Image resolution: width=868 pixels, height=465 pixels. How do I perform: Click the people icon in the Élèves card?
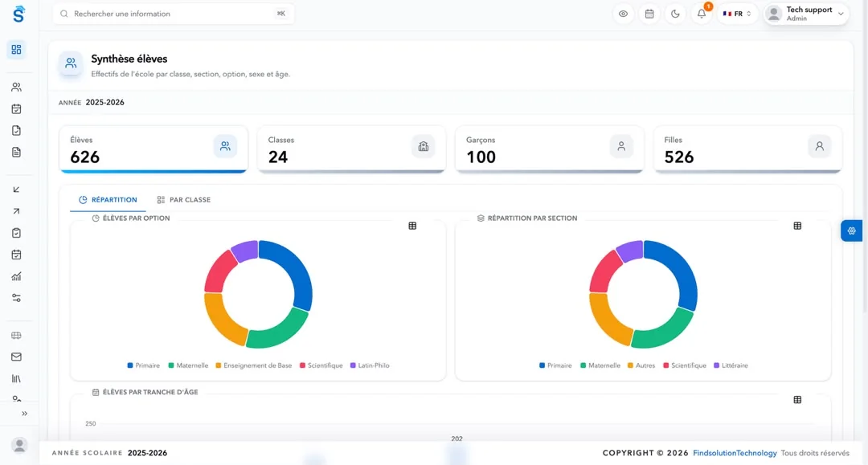coord(225,146)
